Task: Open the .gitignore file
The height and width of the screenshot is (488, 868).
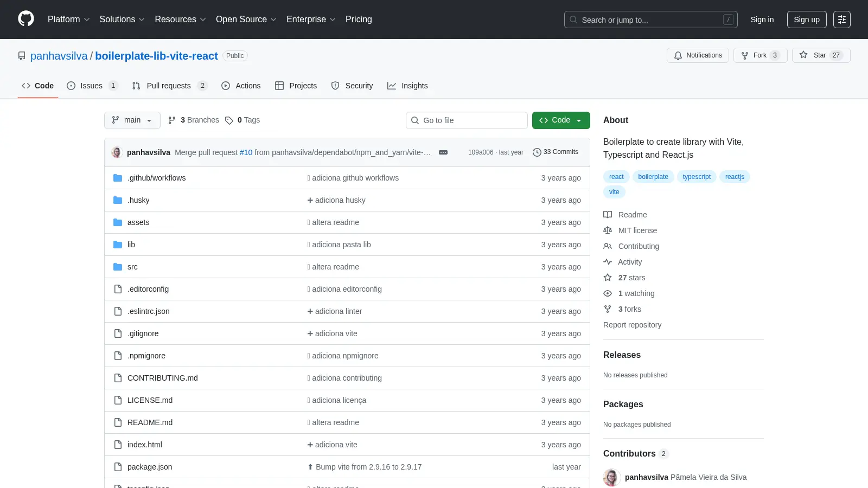Action: pyautogui.click(x=143, y=333)
